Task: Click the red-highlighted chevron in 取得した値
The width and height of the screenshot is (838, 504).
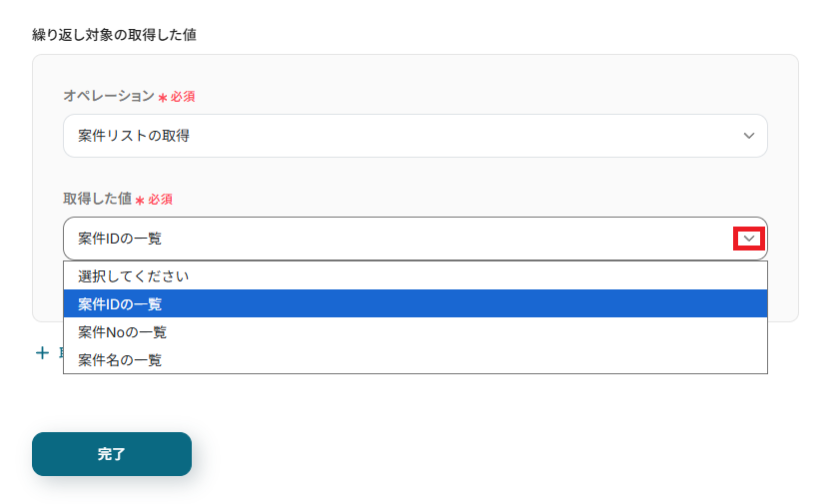Action: pos(749,239)
